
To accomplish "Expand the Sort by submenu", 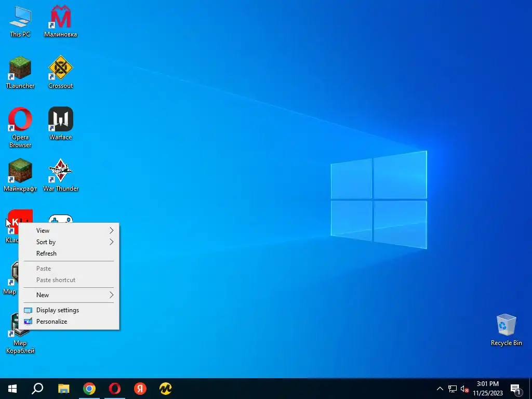I will (x=69, y=242).
